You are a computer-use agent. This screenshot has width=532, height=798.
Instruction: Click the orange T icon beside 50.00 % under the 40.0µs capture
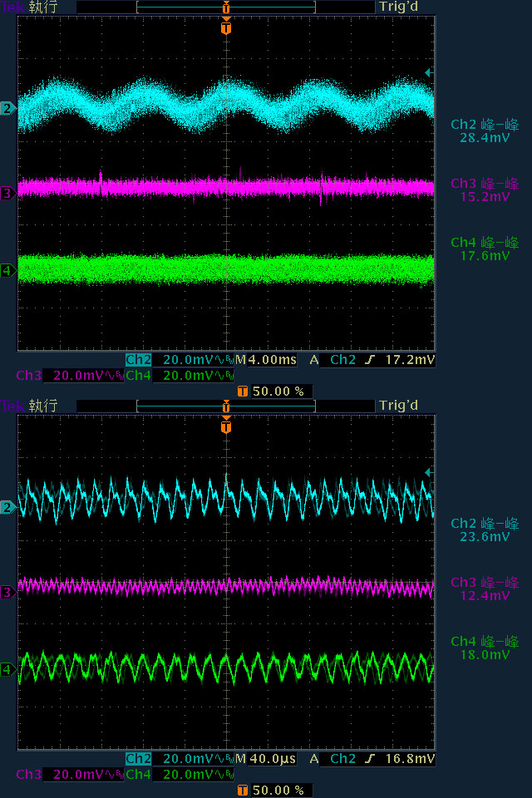click(243, 791)
